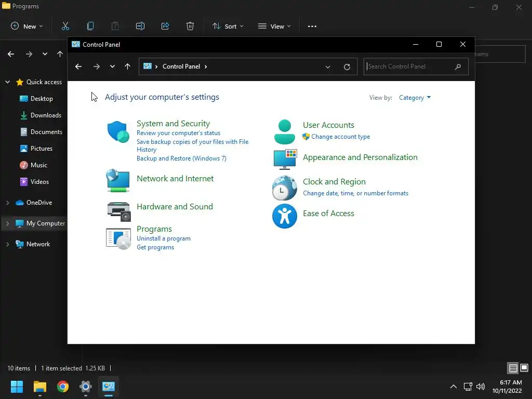Click Get programs link

click(155, 247)
